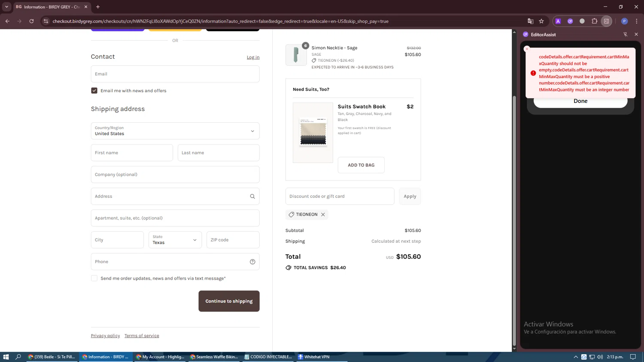This screenshot has height=362, width=644.
Task: Click Continue to shipping button
Action: pos(229,301)
